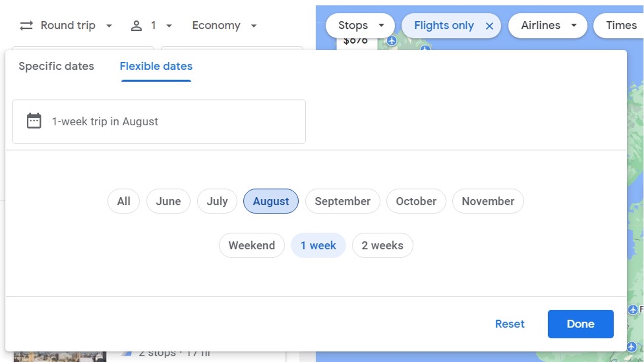The height and width of the screenshot is (362, 644).
Task: Switch to the Specific dates tab
Action: pyautogui.click(x=56, y=66)
